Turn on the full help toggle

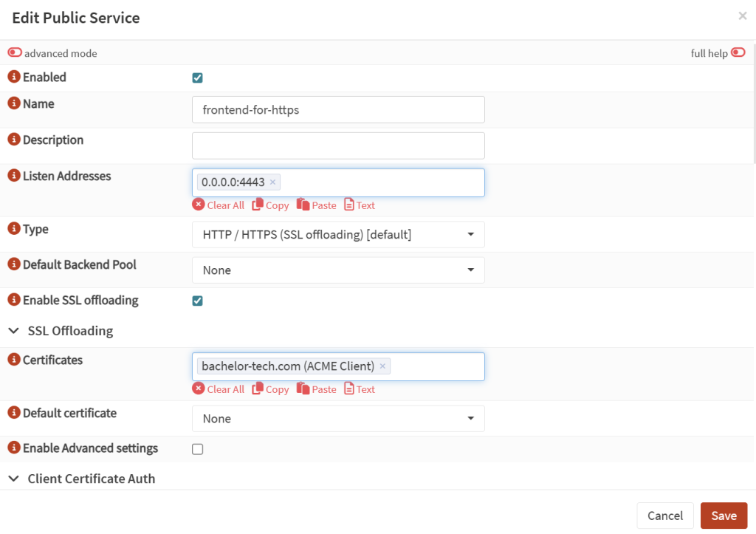pyautogui.click(x=739, y=52)
